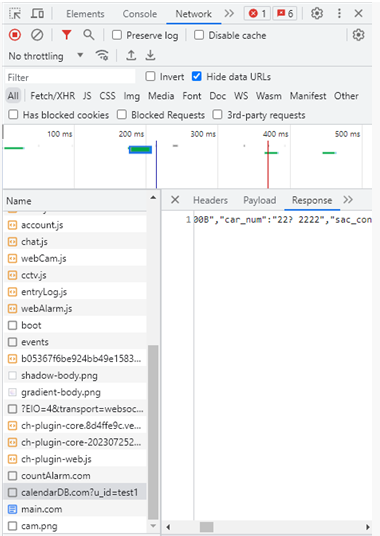The width and height of the screenshot is (380, 536).
Task: Check Blocked Requests
Action: 122,115
